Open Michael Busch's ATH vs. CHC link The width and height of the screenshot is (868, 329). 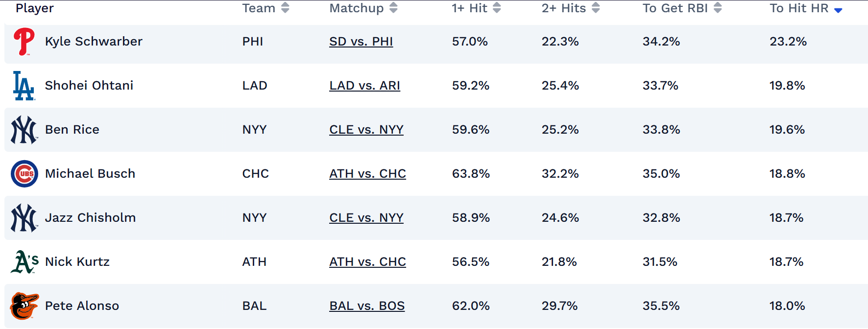368,174
